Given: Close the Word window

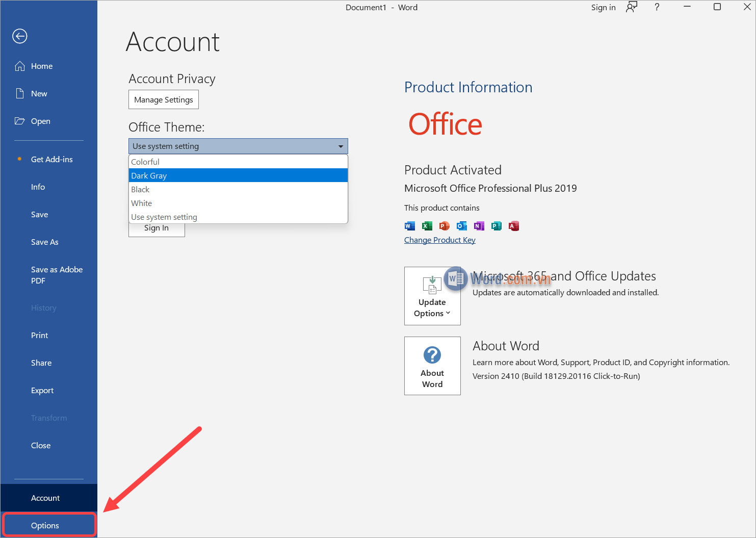Looking at the screenshot, I should tap(747, 7).
